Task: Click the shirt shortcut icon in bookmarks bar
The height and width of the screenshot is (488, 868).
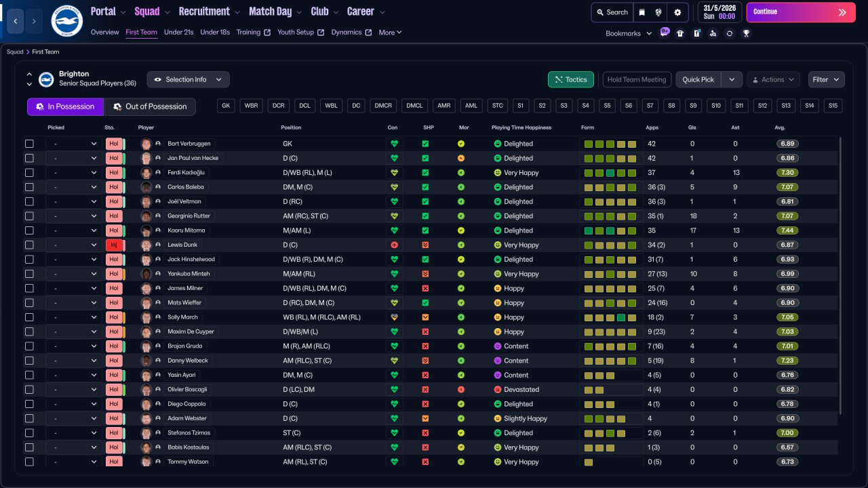Action: click(680, 33)
